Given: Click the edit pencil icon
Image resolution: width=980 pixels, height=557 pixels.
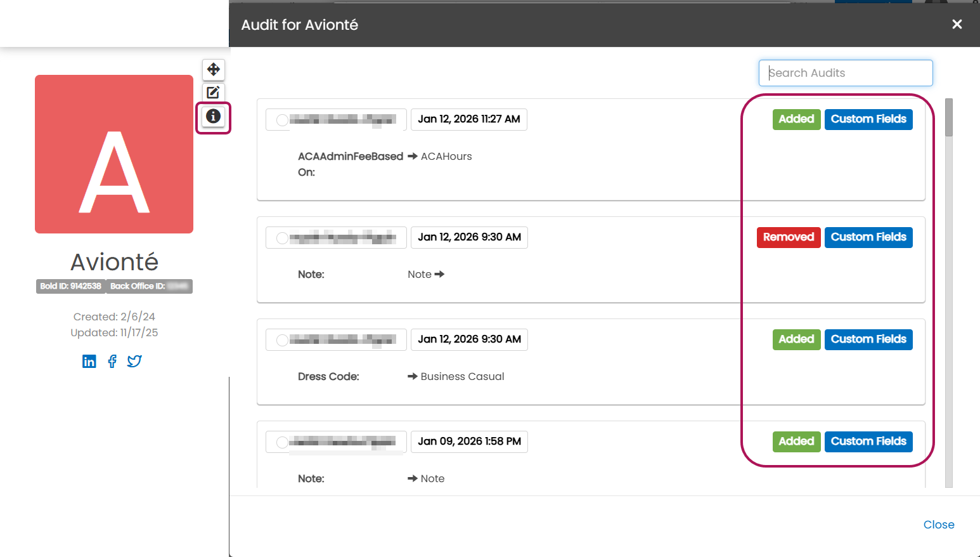Looking at the screenshot, I should click(214, 93).
